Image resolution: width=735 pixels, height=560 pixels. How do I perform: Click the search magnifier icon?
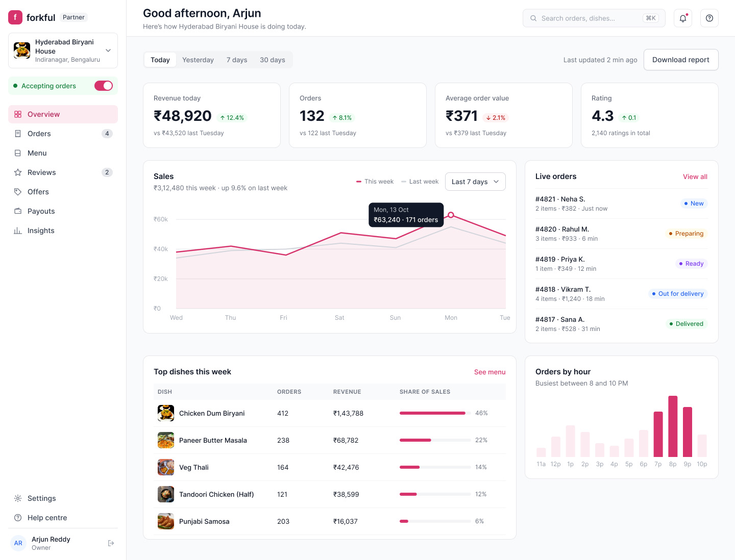tap(533, 18)
